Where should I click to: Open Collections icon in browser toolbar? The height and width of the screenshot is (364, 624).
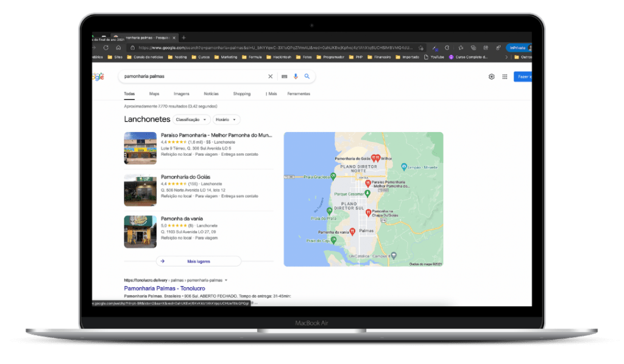tap(473, 47)
